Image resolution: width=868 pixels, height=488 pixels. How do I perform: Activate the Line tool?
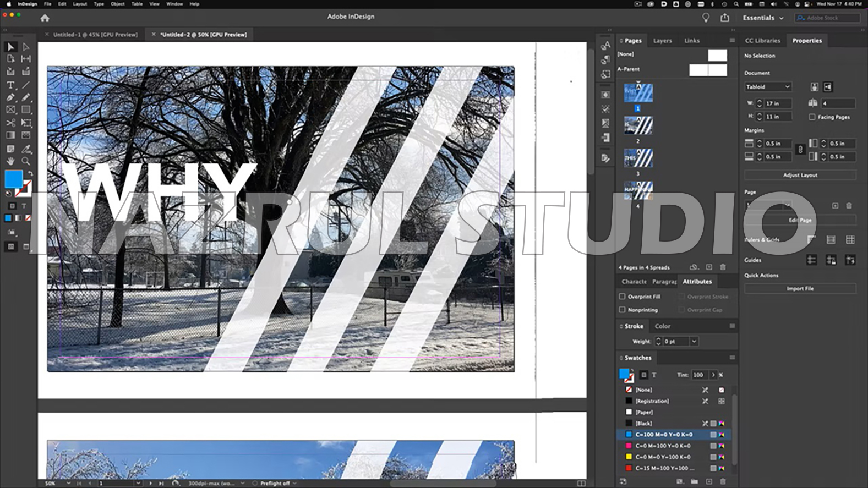point(26,85)
